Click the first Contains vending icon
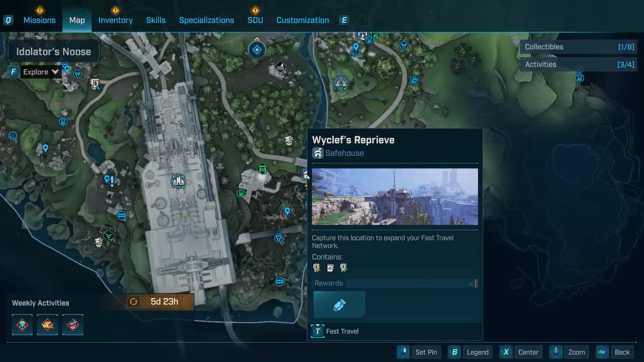The image size is (644, 362). [317, 268]
